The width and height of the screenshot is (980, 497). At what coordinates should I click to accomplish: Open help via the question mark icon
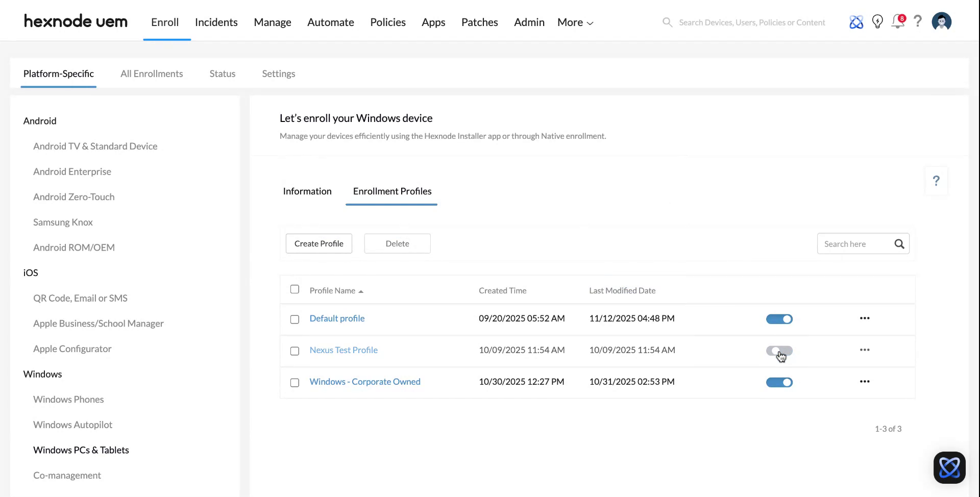917,22
